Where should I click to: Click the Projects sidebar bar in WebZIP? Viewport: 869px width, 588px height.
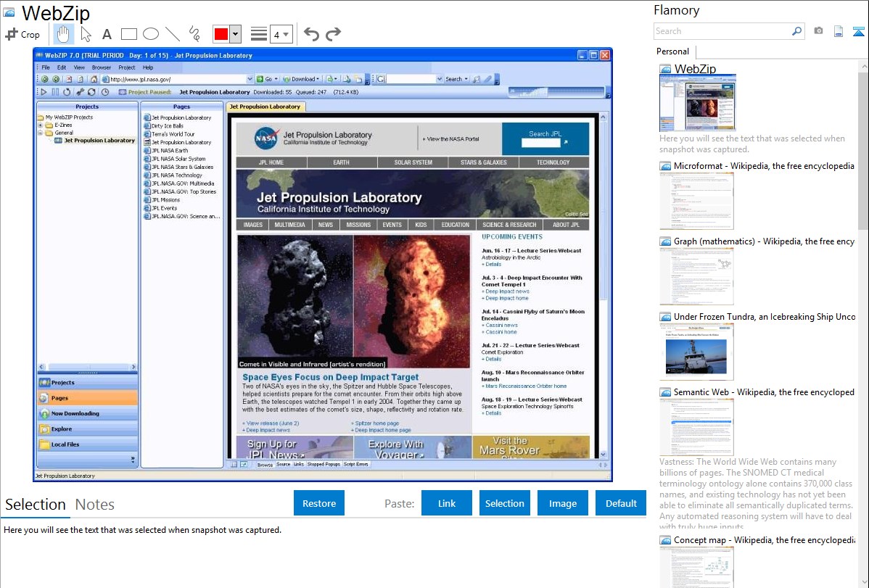point(88,382)
